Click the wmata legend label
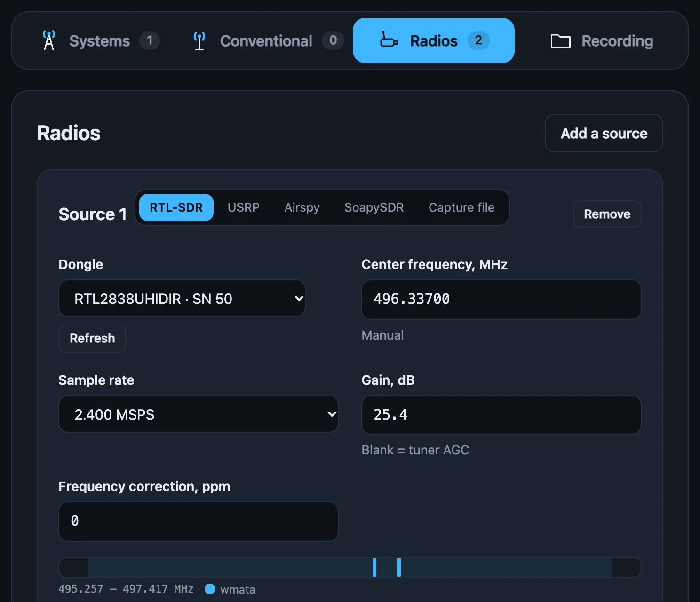 238,589
